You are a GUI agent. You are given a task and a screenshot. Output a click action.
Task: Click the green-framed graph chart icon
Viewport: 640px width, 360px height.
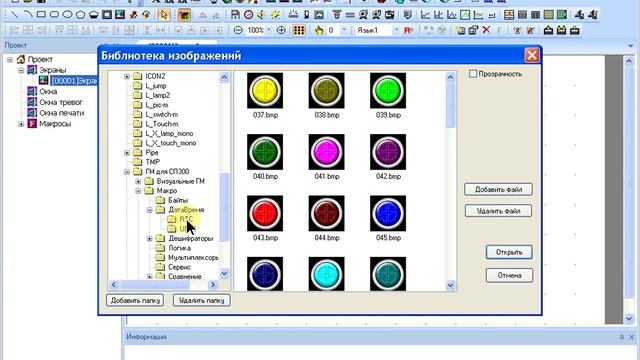point(465,15)
